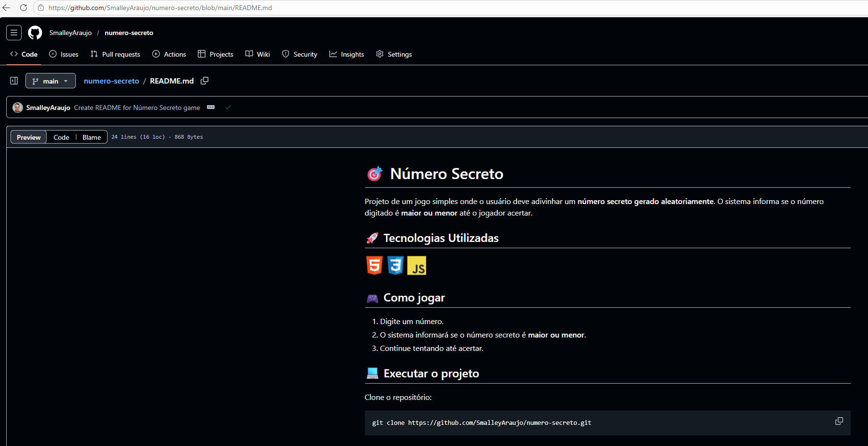
Task: Open the main branch selector dropdown
Action: [x=50, y=81]
